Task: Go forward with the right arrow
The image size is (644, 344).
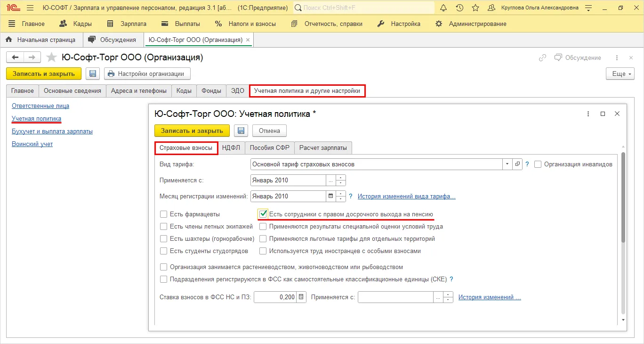Action: click(32, 57)
